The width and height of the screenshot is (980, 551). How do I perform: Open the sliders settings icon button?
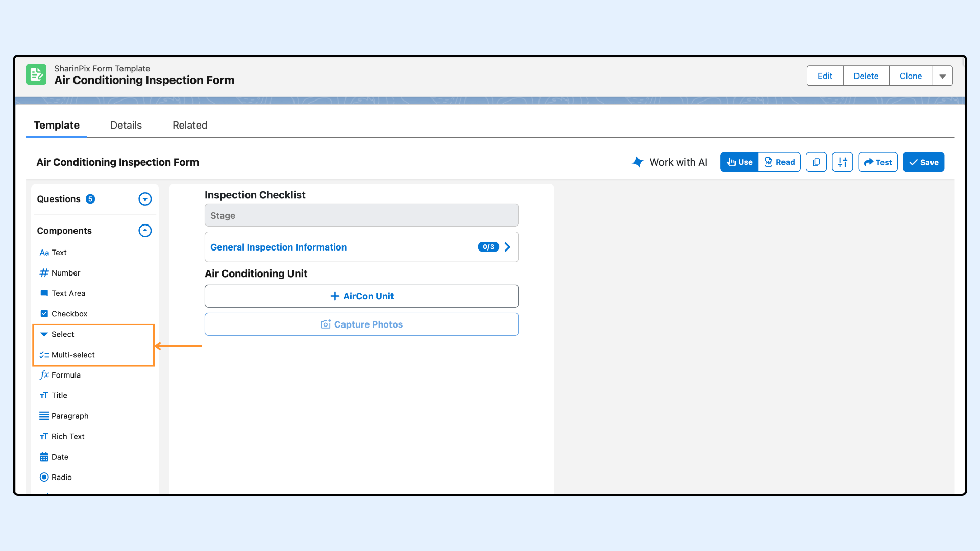842,162
